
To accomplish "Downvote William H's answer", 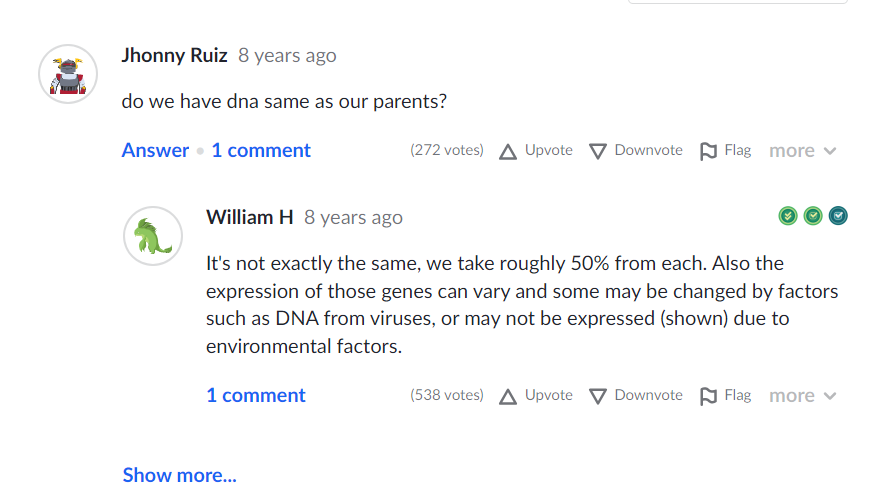I will pos(635,396).
